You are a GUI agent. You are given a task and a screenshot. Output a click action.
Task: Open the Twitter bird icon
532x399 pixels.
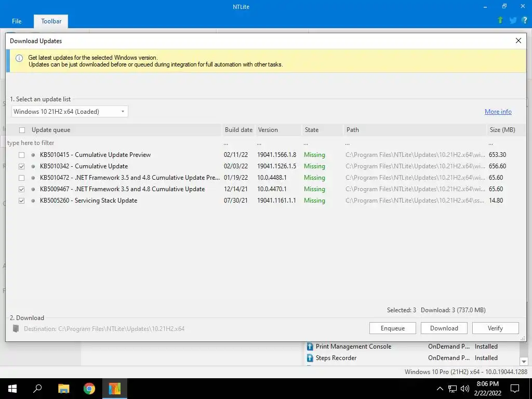pyautogui.click(x=513, y=20)
